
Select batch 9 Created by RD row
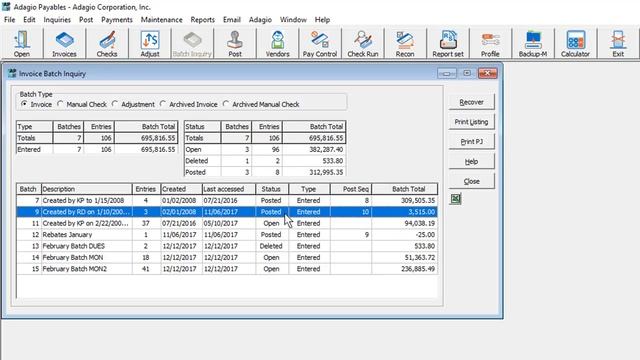click(227, 212)
